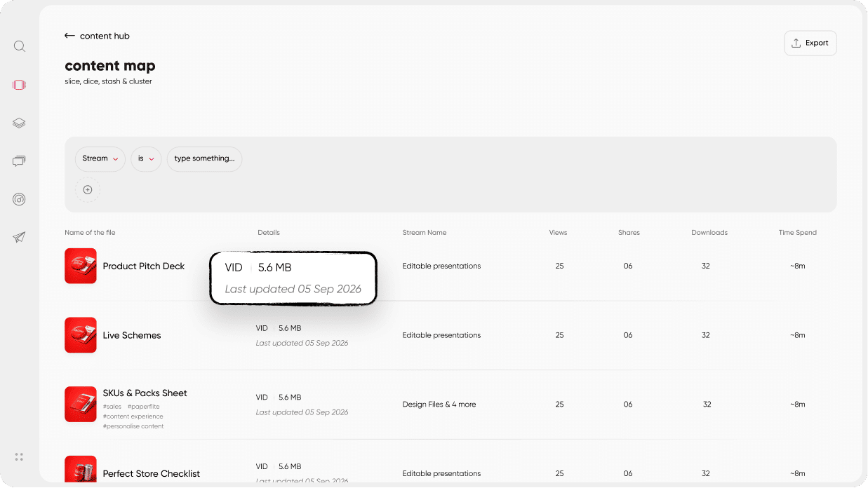Click 'Design Files & 4 more' stream name

439,405
